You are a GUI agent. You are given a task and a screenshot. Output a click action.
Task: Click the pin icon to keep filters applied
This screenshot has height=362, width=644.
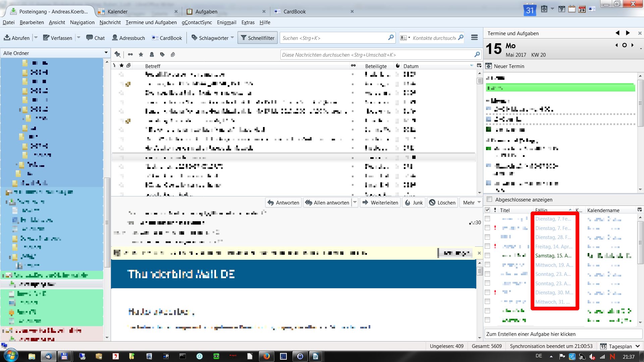click(x=117, y=54)
